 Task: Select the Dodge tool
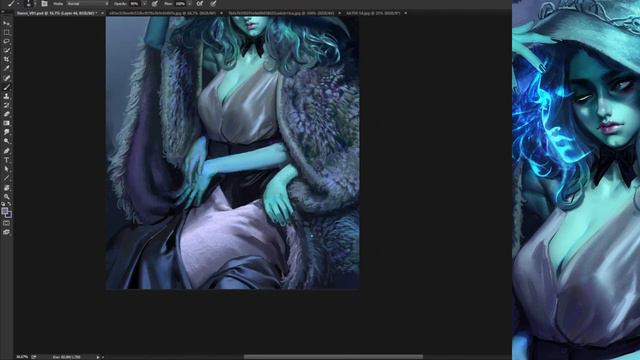pos(7,141)
